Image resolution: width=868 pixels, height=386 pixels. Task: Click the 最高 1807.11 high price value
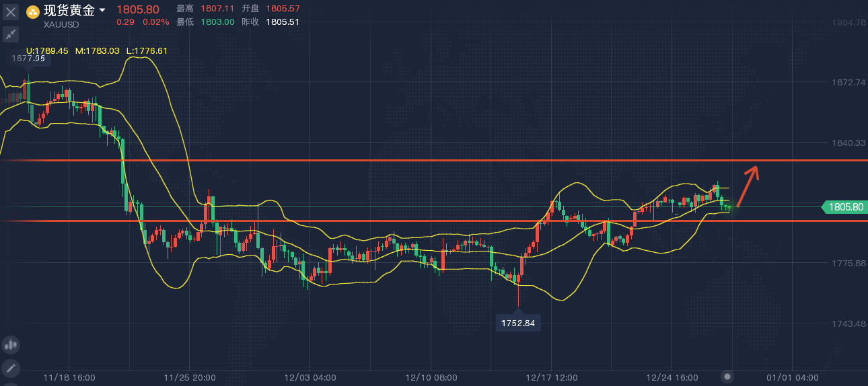pyautogui.click(x=205, y=9)
